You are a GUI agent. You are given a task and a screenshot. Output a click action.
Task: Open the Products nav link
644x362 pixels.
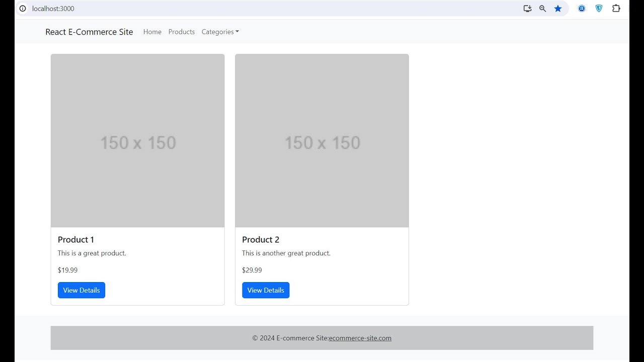(x=182, y=32)
